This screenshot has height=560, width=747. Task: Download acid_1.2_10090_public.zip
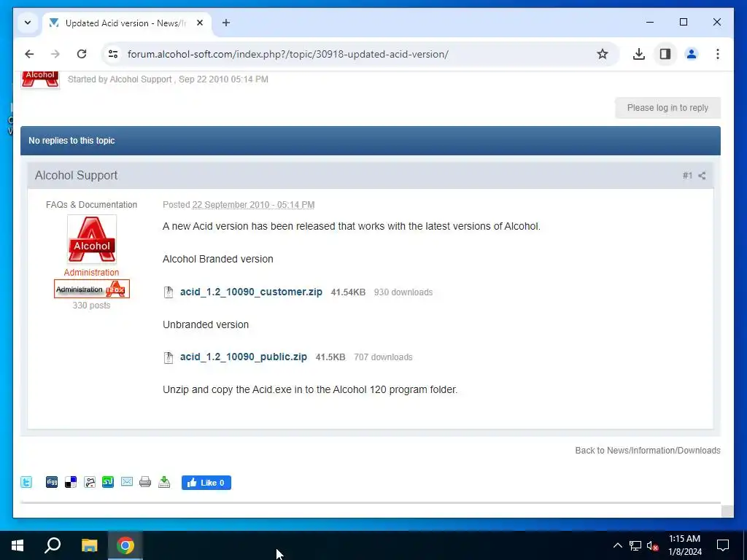click(244, 357)
